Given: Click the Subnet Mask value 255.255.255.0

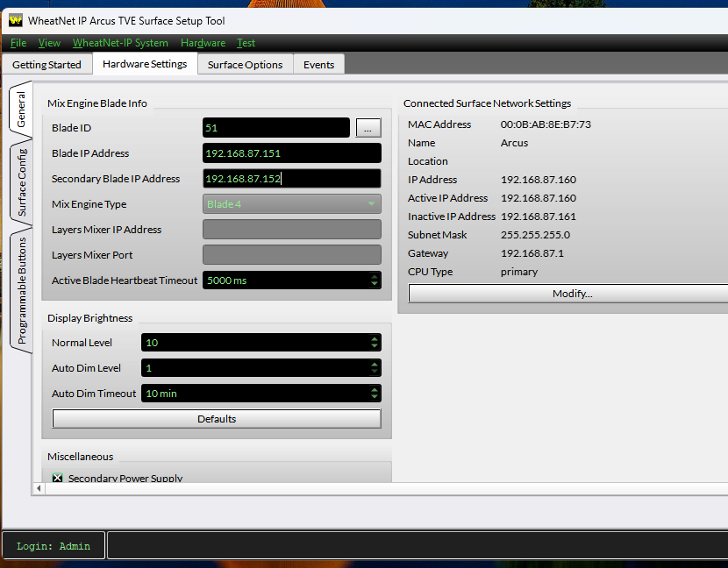Looking at the screenshot, I should [x=535, y=235].
